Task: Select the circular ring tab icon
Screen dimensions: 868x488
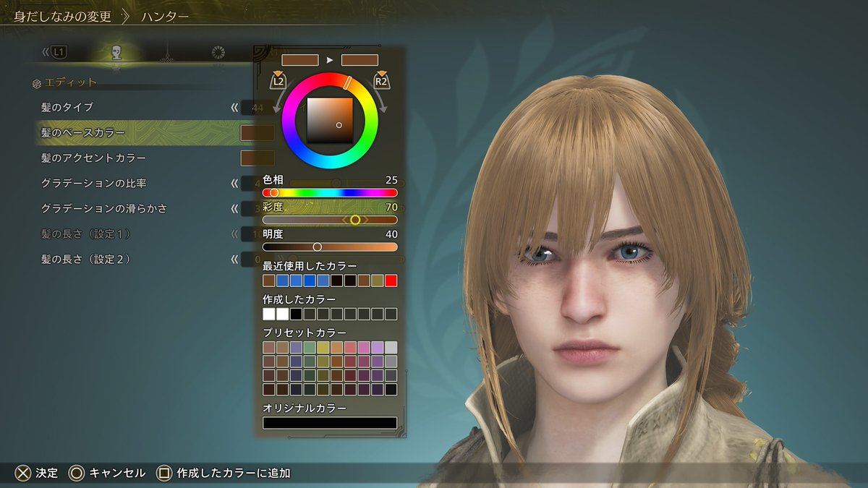Action: tap(217, 52)
